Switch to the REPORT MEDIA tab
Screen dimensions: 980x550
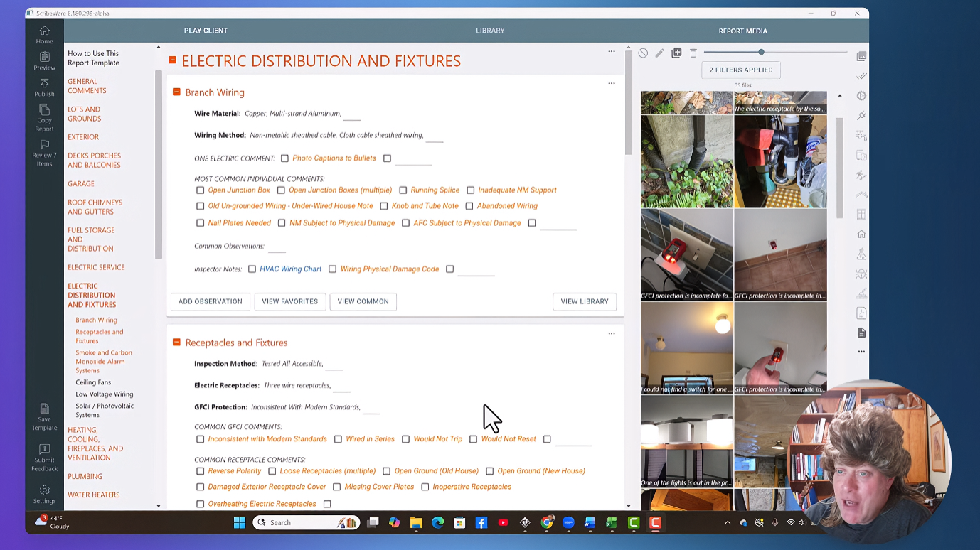click(x=742, y=31)
